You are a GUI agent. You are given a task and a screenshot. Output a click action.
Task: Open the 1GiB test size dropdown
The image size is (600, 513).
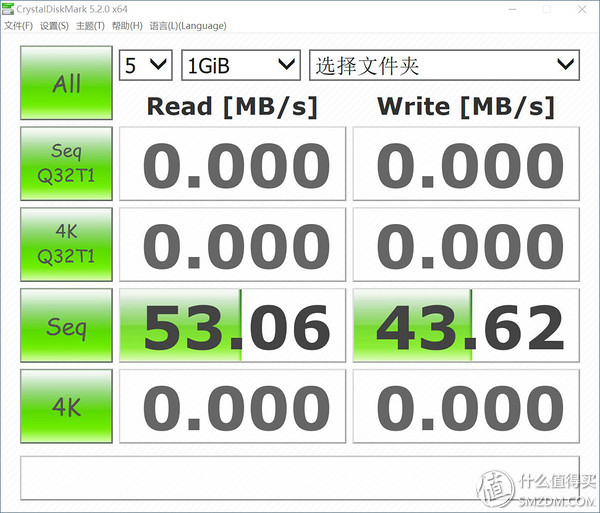[x=241, y=65]
